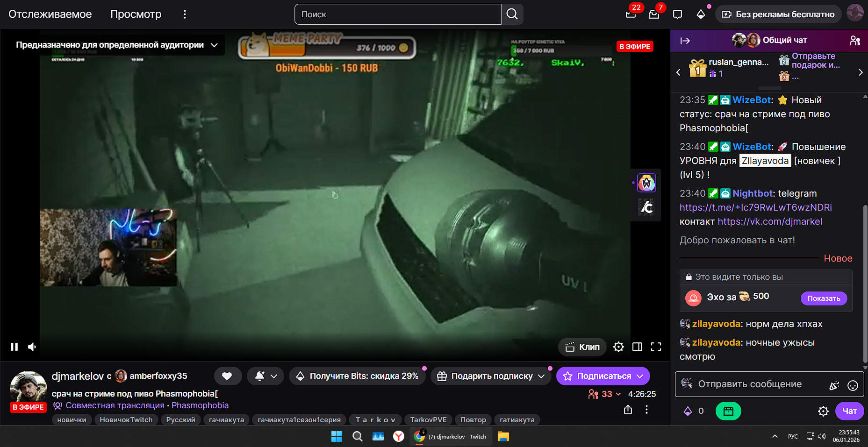Screen dimensions: 868x447
Task: Click the party popper icon in chat input
Action: (x=834, y=385)
